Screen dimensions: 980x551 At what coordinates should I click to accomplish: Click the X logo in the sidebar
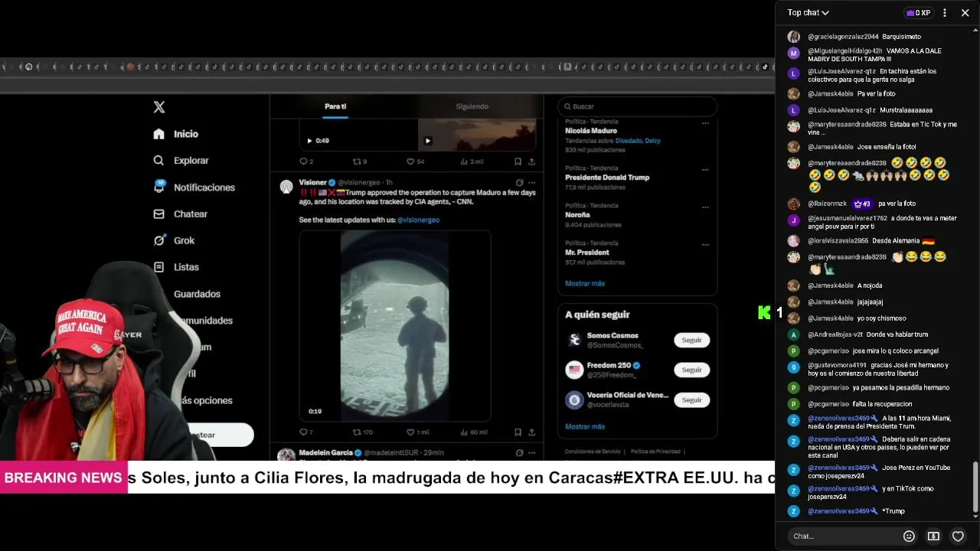tap(159, 107)
